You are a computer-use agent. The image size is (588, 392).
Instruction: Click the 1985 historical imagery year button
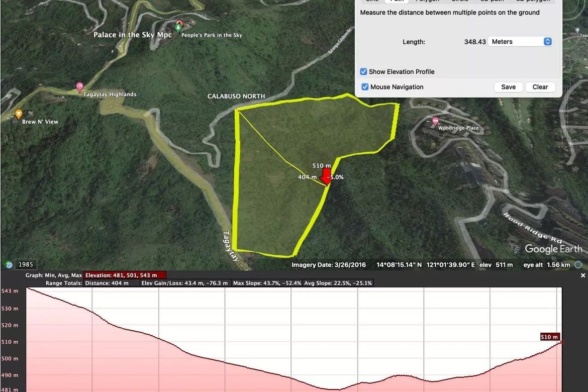[x=26, y=264]
